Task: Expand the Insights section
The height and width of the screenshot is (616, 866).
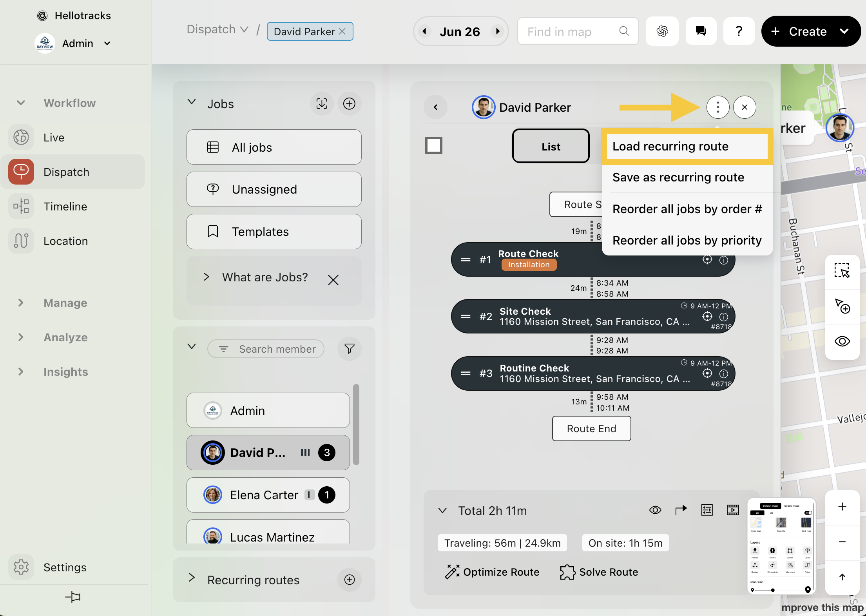Action: tap(21, 372)
